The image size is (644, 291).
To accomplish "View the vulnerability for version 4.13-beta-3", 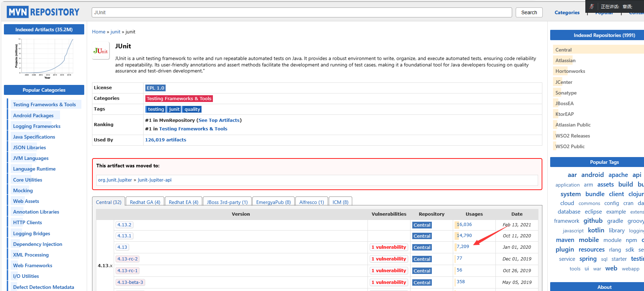I will tap(389, 282).
